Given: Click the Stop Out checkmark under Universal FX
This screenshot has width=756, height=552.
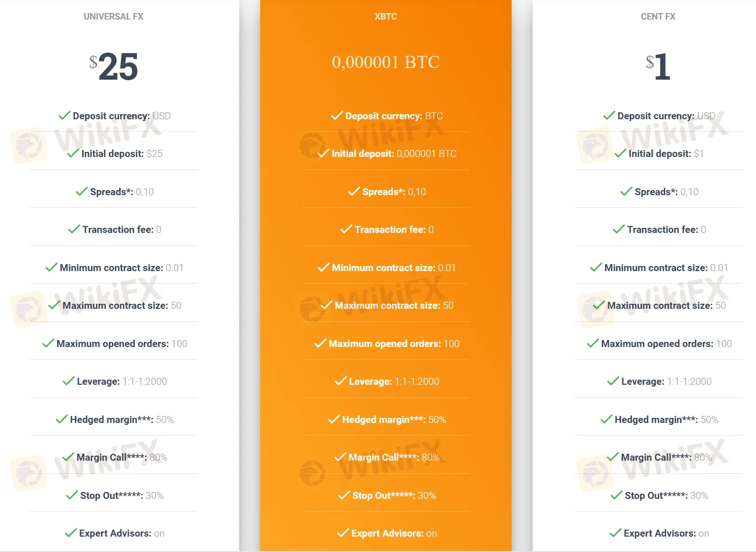Looking at the screenshot, I should 72,495.
